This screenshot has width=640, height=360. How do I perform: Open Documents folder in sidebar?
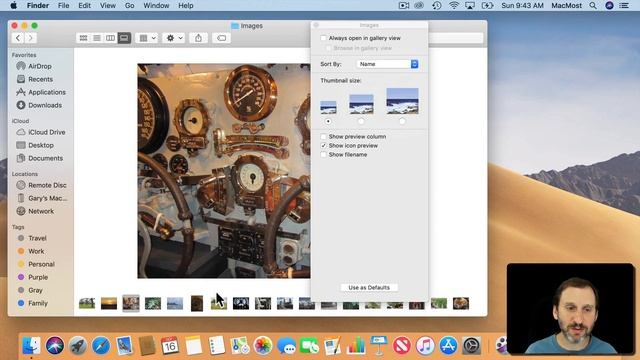click(x=45, y=158)
